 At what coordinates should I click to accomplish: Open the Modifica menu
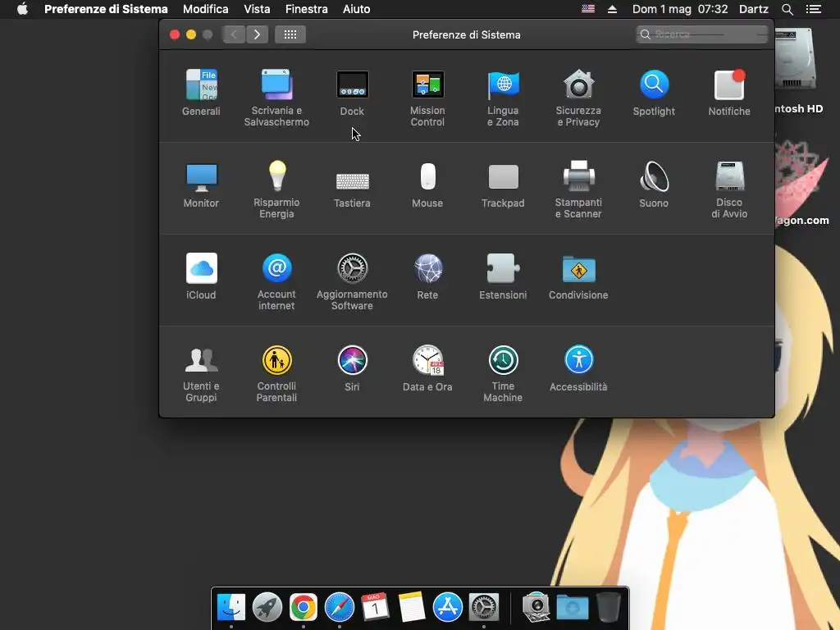[206, 9]
